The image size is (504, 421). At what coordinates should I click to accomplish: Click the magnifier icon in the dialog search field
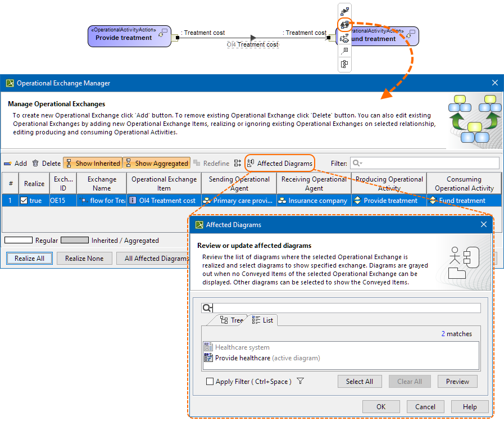[207, 307]
